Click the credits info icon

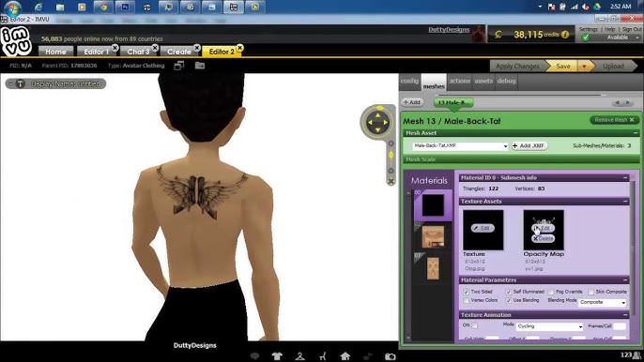click(x=565, y=35)
